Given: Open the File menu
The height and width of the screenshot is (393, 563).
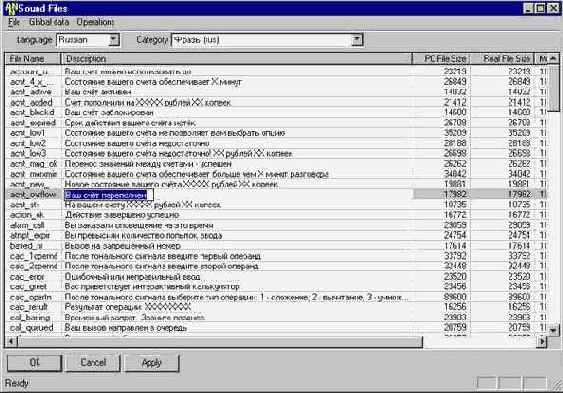Looking at the screenshot, I should point(14,22).
